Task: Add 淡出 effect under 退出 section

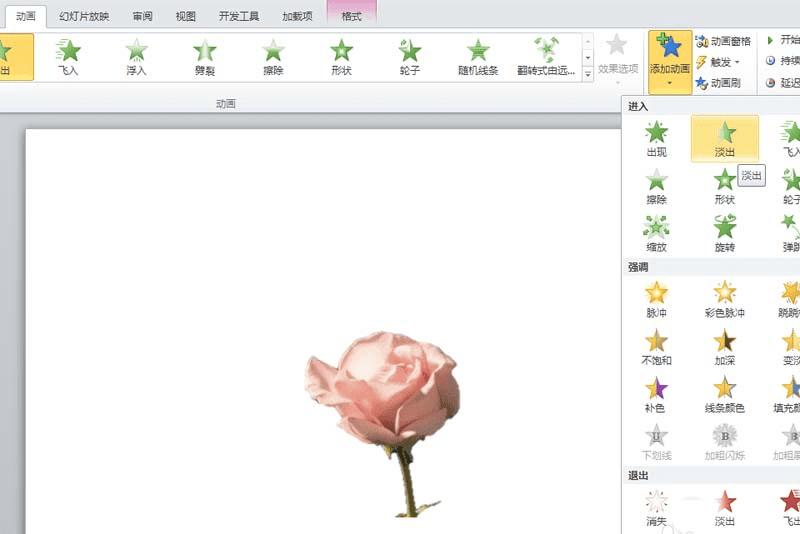Action: point(724,508)
